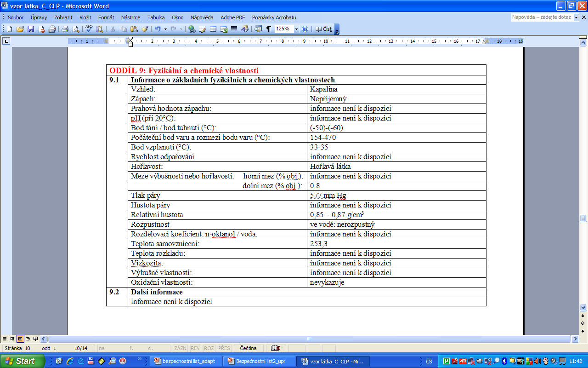Open the Zobrazit menu

[63, 17]
